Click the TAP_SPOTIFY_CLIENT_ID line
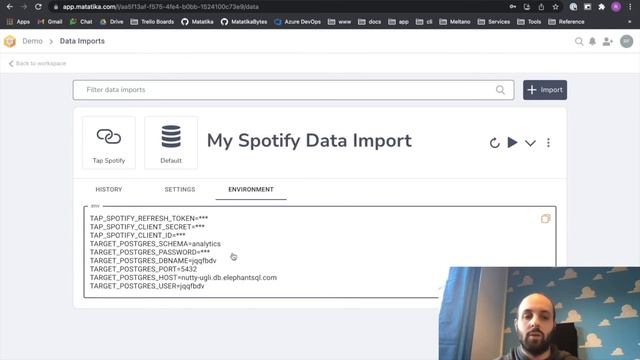Image resolution: width=640 pixels, height=360 pixels. tap(138, 236)
